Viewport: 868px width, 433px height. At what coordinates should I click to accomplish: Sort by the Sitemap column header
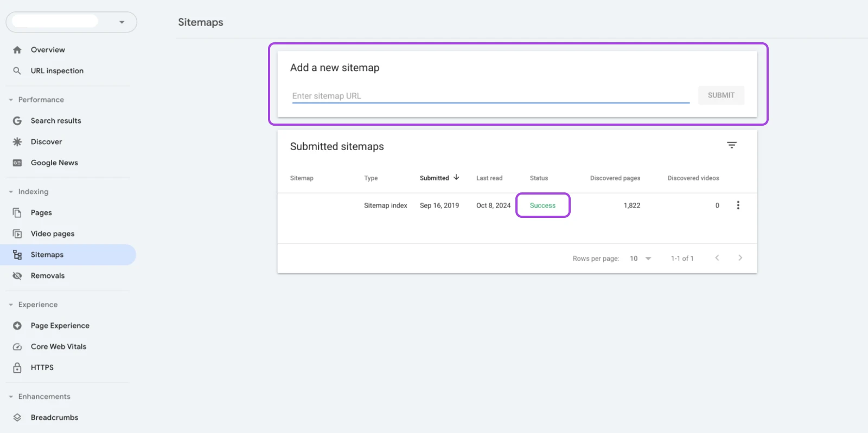[x=302, y=178]
